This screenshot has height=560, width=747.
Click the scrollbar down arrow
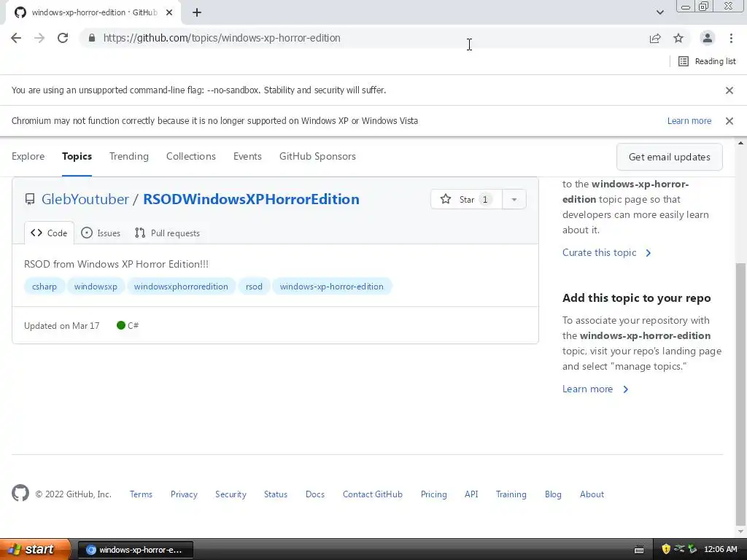pos(741,532)
